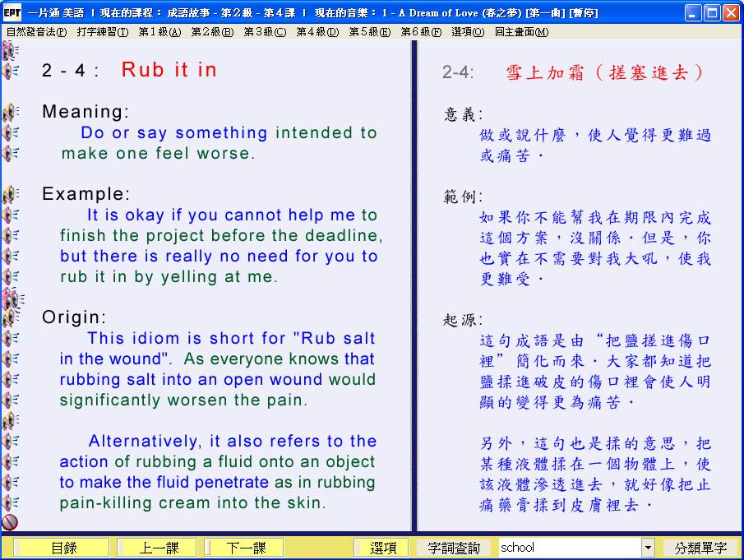
Task: Open the 第2級(B) level menu
Action: pos(211,32)
